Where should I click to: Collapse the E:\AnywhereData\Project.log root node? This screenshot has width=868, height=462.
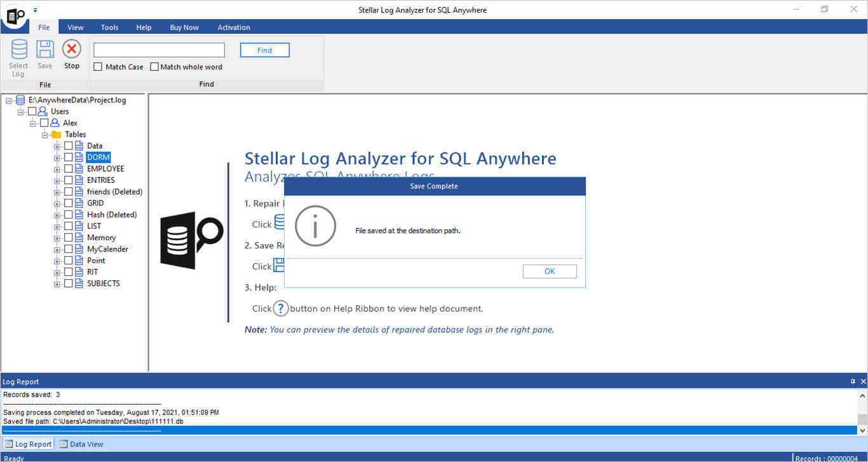[9, 100]
